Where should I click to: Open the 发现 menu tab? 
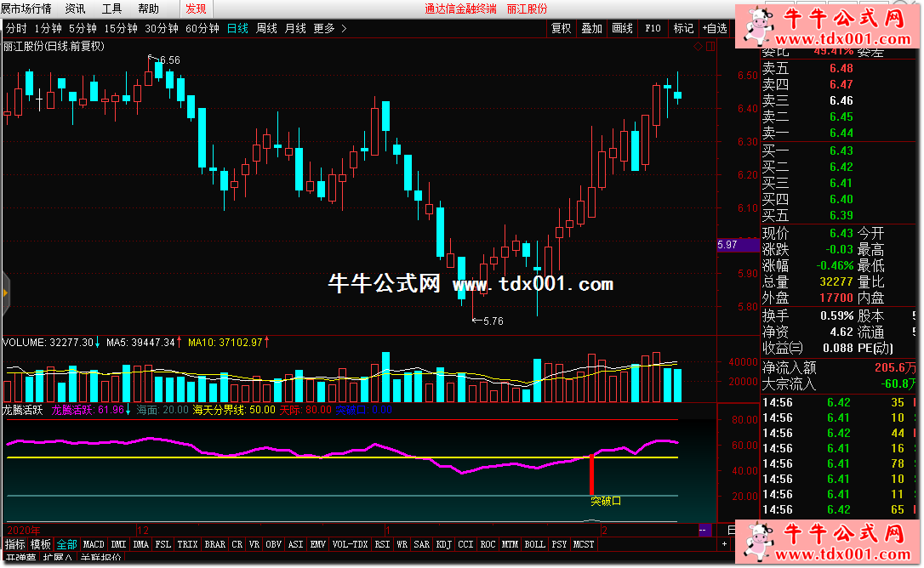pyautogui.click(x=196, y=9)
